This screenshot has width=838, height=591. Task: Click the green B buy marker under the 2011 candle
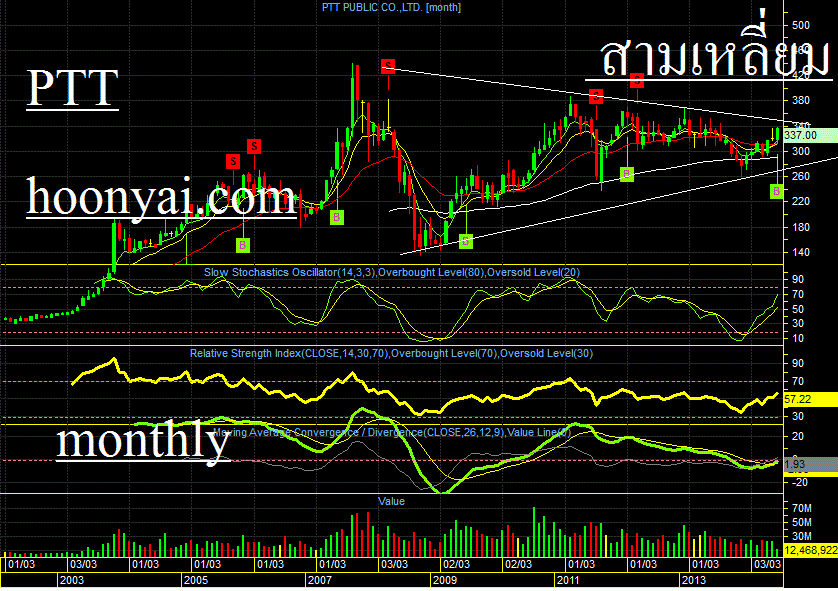pos(627,174)
